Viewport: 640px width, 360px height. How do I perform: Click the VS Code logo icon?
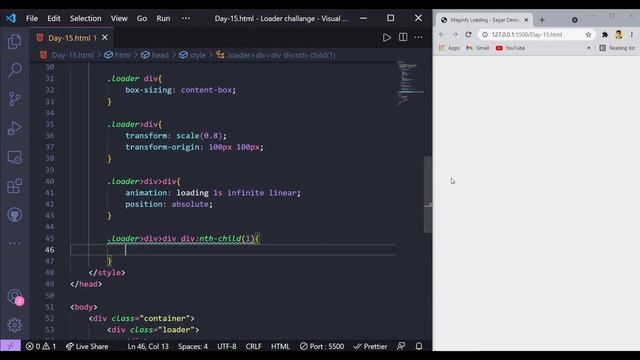point(11,18)
